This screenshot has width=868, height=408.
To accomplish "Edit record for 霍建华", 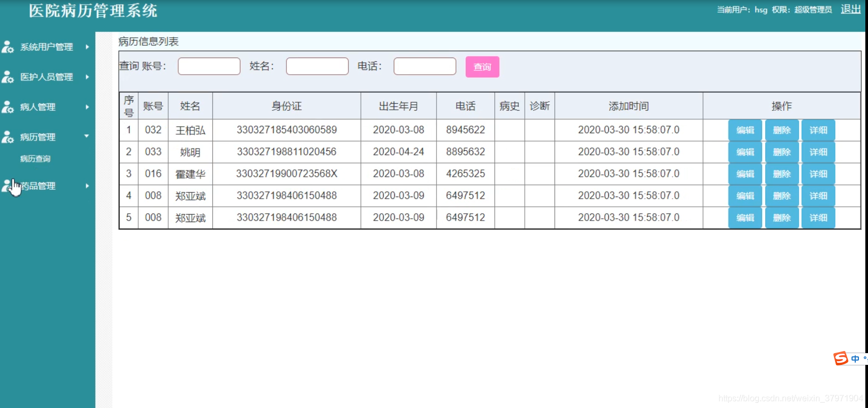I will (x=745, y=174).
